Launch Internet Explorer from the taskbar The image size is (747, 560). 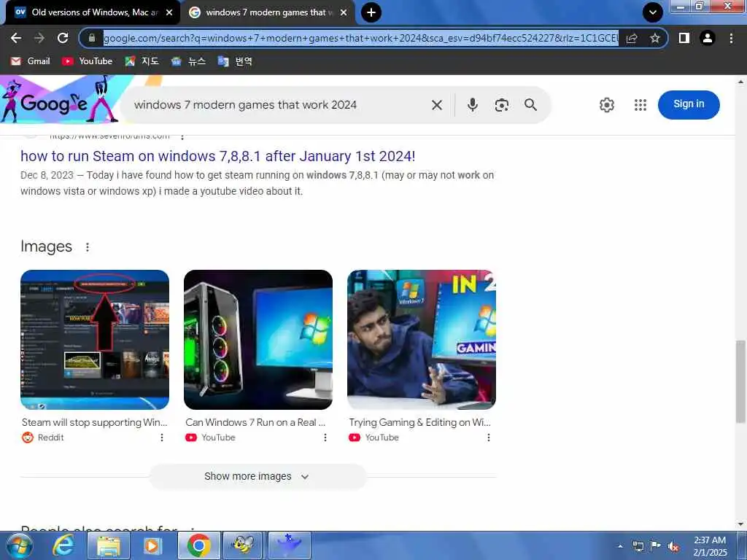click(x=63, y=545)
